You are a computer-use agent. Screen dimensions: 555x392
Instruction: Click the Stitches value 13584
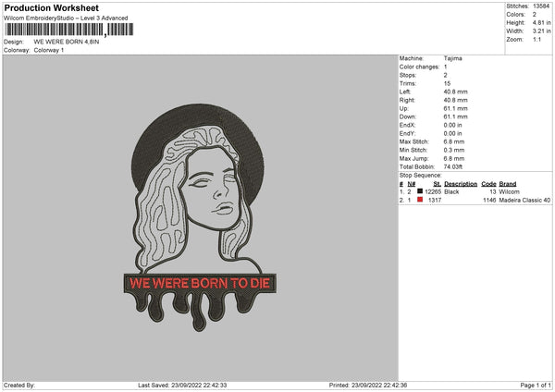541,6
